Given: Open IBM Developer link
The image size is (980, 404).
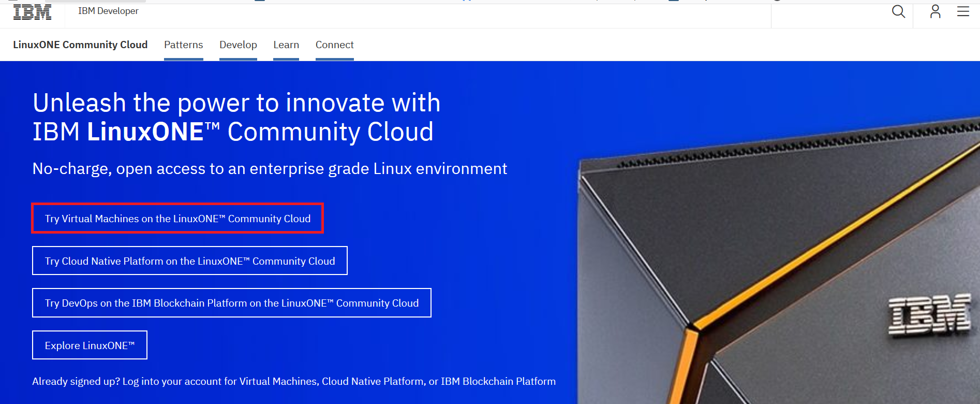Looking at the screenshot, I should [x=108, y=11].
